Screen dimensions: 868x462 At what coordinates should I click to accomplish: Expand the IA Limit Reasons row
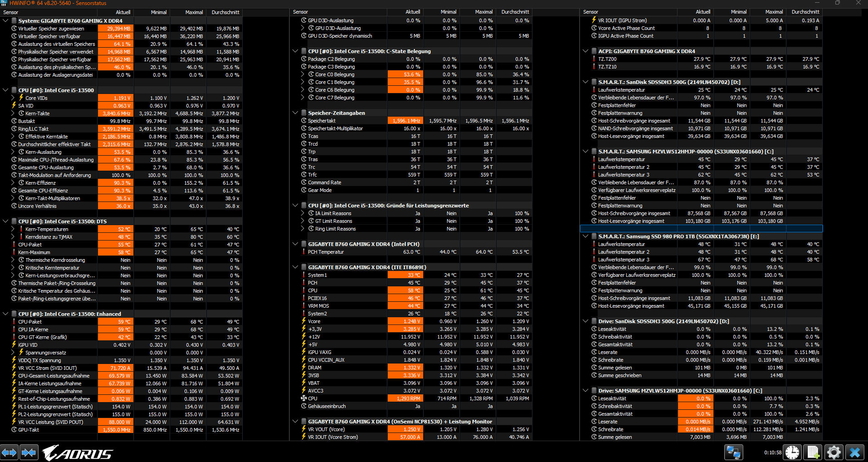coord(302,213)
